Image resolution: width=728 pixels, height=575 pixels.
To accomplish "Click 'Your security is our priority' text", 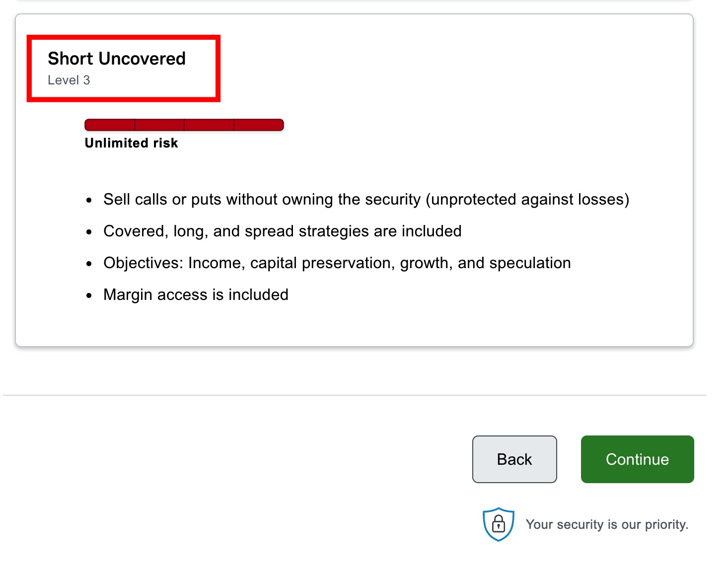I will click(607, 525).
